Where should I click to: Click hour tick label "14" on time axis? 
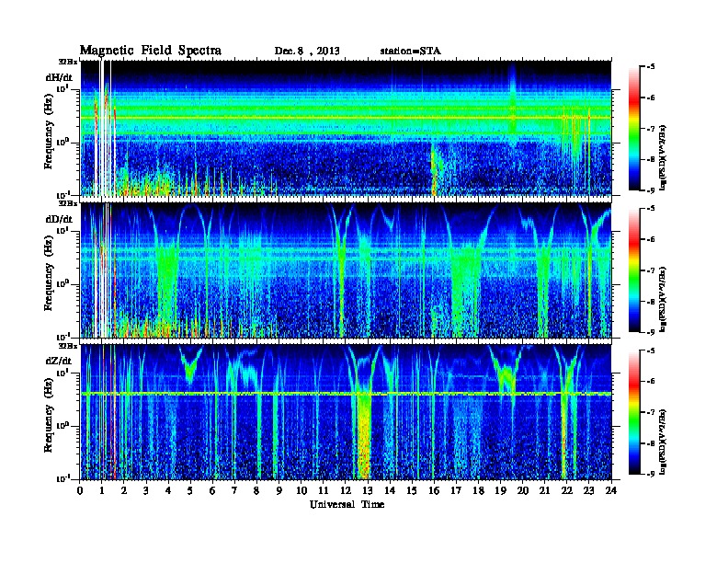pyautogui.click(x=390, y=490)
